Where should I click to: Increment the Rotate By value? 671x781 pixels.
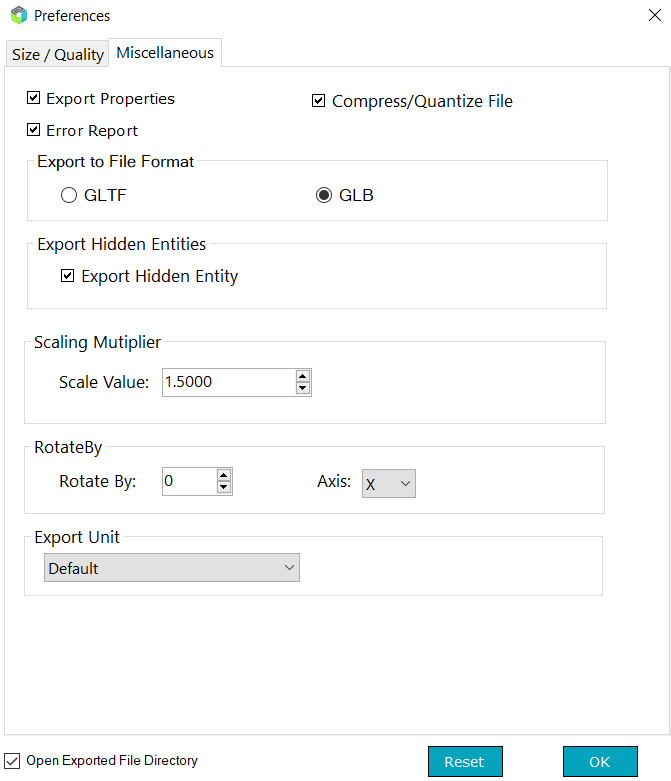[x=224, y=475]
